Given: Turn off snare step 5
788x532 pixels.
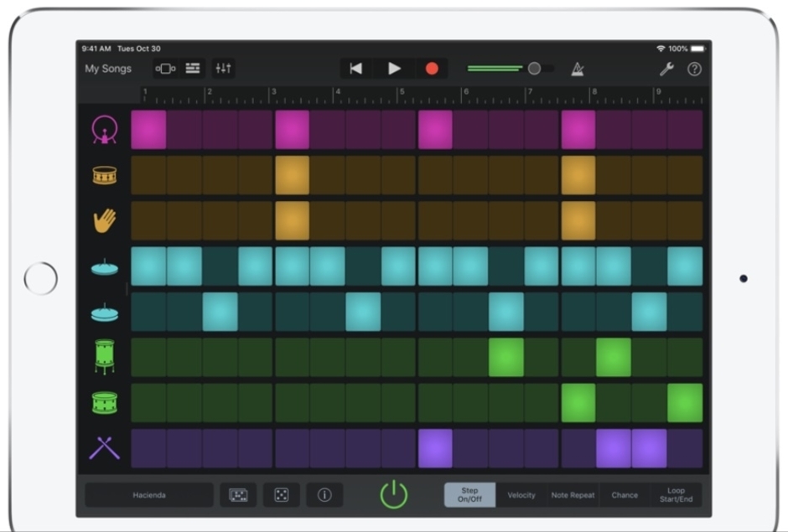Looking at the screenshot, I should pyautogui.click(x=292, y=175).
